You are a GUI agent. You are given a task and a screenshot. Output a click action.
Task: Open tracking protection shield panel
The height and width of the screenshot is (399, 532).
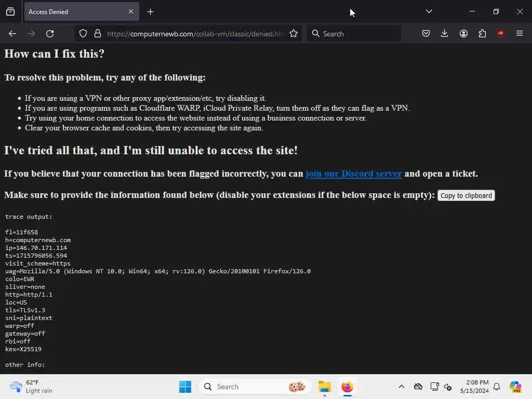(83, 34)
